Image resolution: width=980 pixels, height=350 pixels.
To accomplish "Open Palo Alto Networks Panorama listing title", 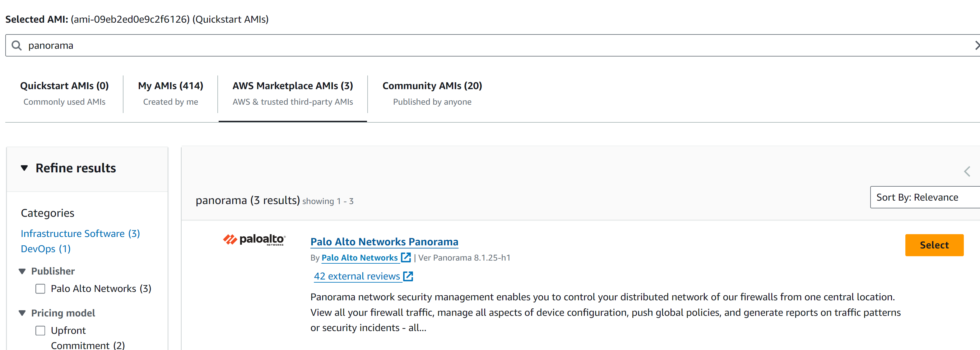I will [x=384, y=242].
